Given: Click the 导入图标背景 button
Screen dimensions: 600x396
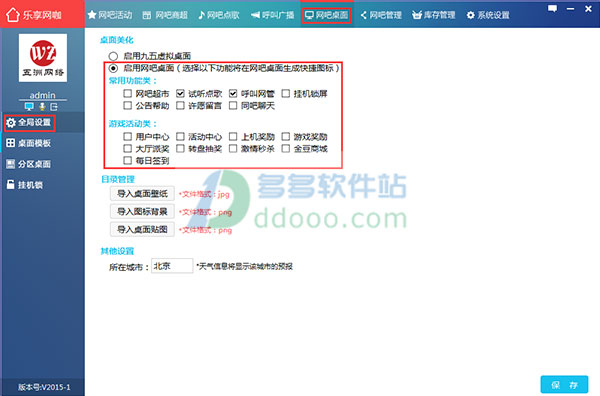Looking at the screenshot, I should [x=142, y=212].
